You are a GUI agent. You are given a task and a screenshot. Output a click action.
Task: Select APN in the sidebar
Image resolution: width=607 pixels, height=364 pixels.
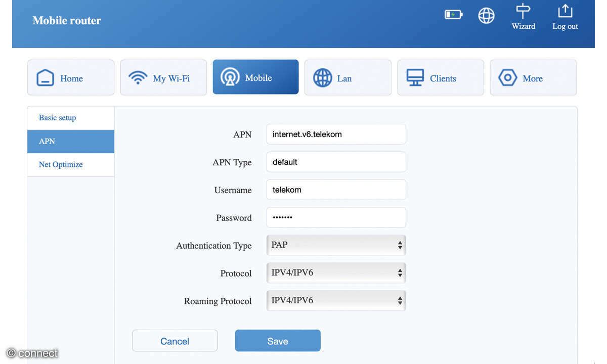point(71,142)
